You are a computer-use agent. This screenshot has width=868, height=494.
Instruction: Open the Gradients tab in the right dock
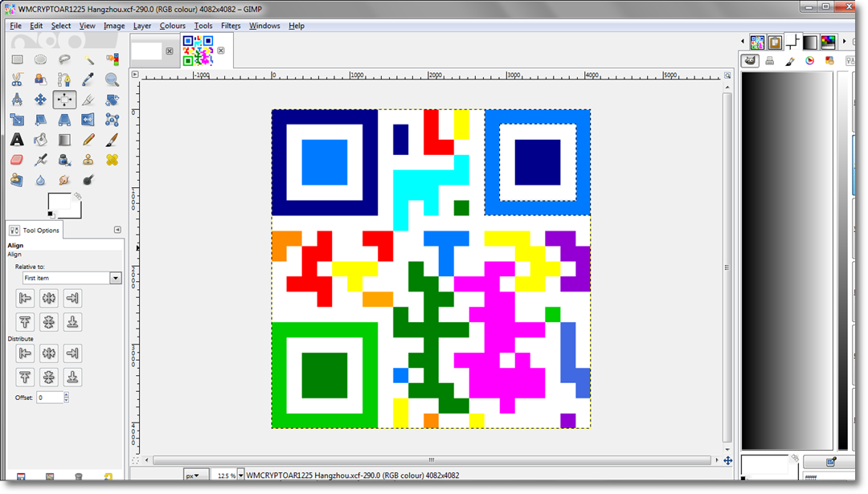(810, 42)
